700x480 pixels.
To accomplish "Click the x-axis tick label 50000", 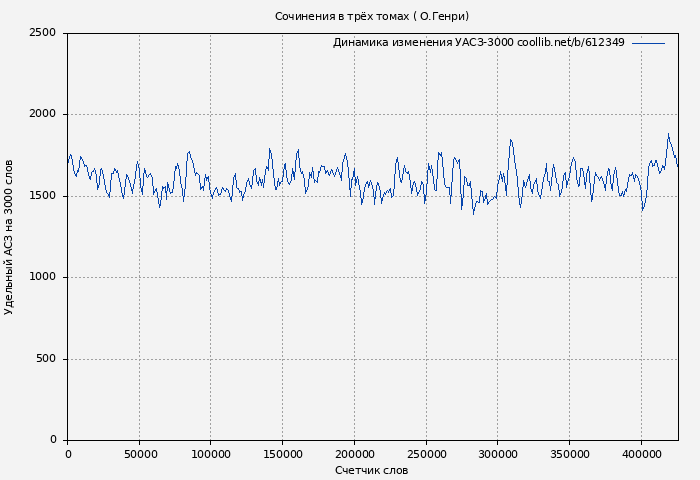I will click(x=139, y=455).
